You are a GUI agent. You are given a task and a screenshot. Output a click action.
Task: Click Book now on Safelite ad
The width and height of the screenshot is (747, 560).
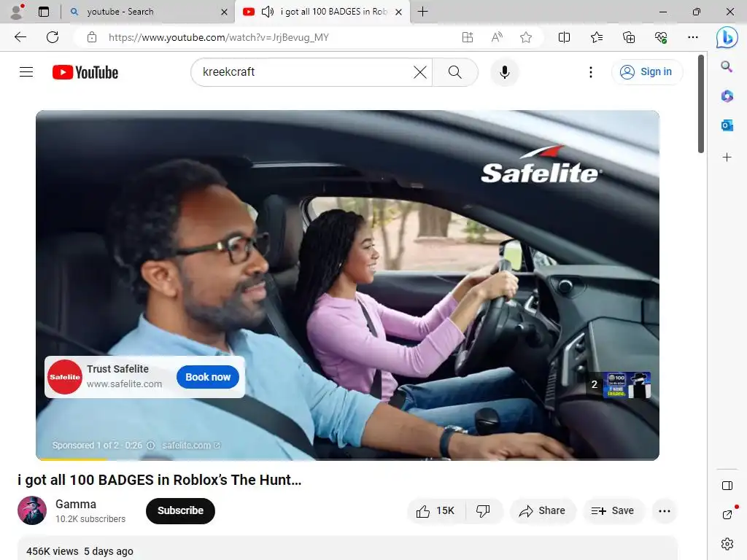[x=208, y=377]
